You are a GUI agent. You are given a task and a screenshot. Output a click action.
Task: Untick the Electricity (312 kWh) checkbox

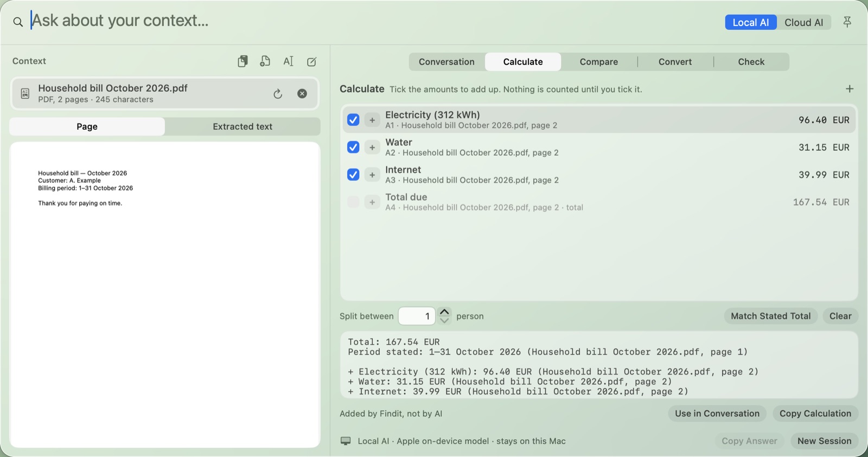pos(353,120)
